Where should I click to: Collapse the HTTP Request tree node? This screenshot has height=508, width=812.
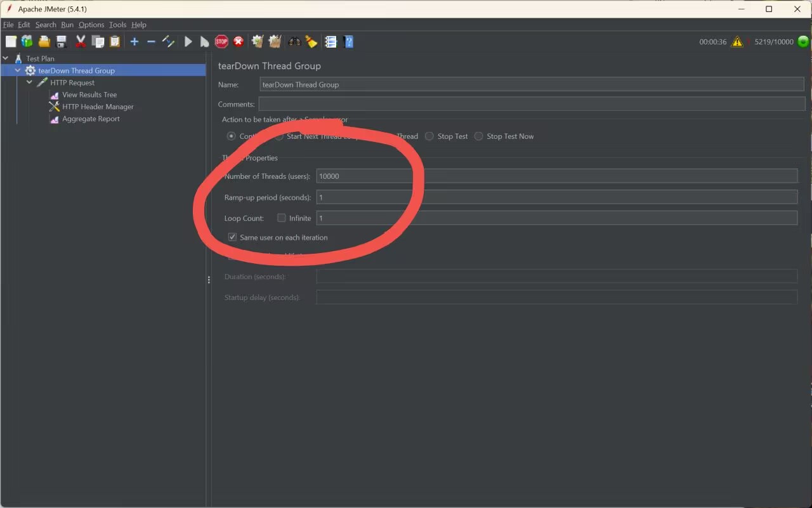(30, 82)
